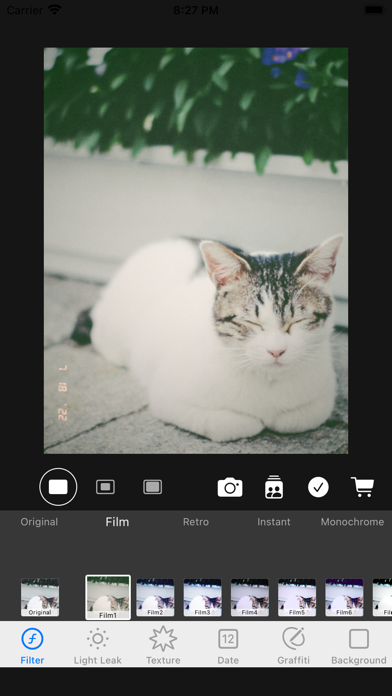
Task: Choose the small bordered frame option
Action: (105, 487)
